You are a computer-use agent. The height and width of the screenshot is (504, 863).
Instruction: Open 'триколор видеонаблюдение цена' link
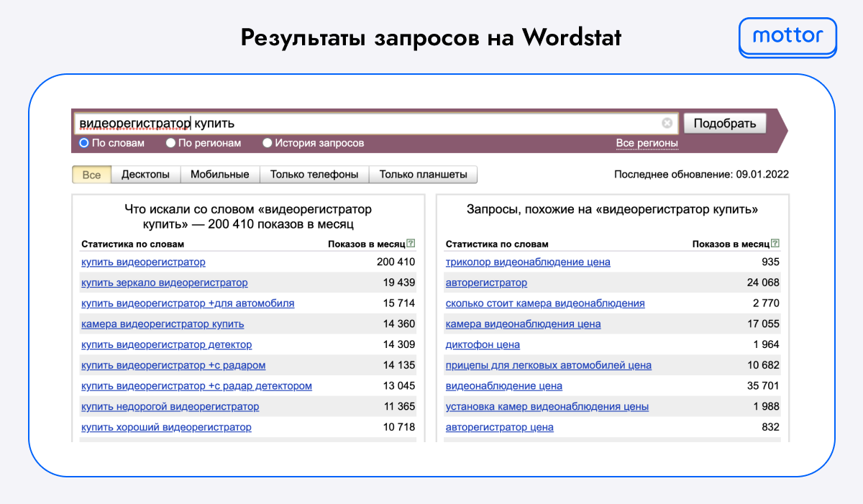coord(528,262)
